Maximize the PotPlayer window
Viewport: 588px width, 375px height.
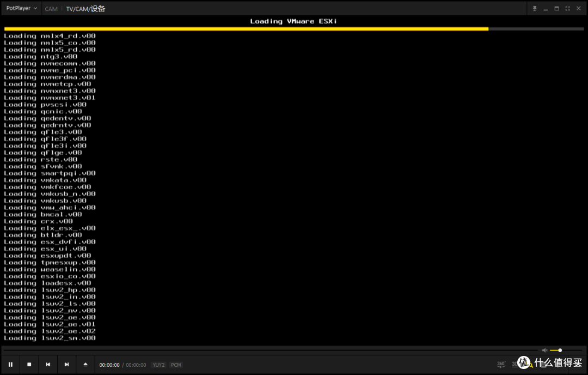click(556, 8)
